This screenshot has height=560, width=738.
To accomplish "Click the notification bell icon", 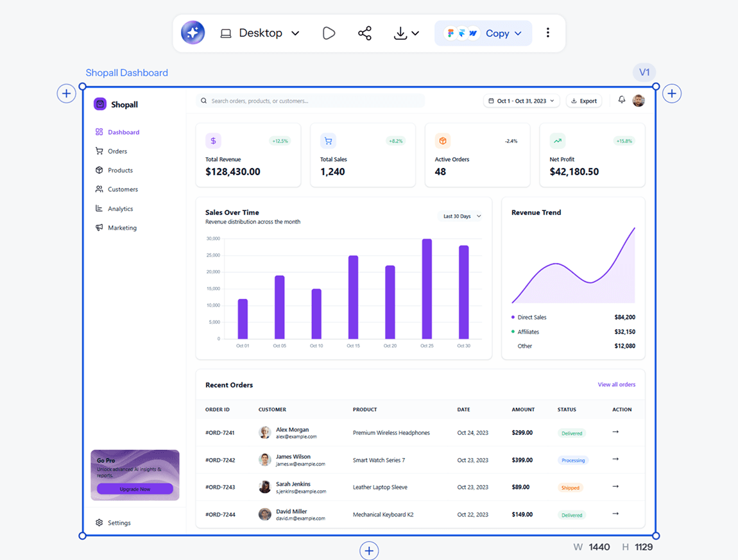I will coord(622,100).
